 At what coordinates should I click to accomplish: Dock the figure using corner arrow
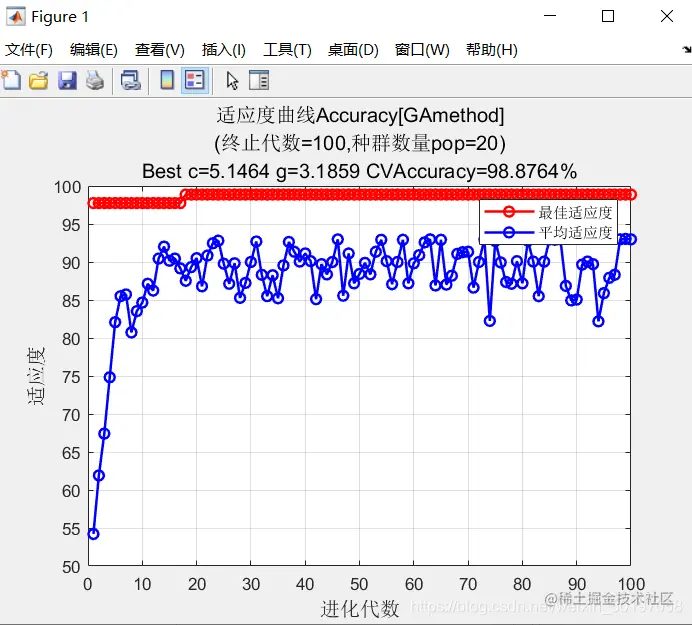tap(686, 49)
